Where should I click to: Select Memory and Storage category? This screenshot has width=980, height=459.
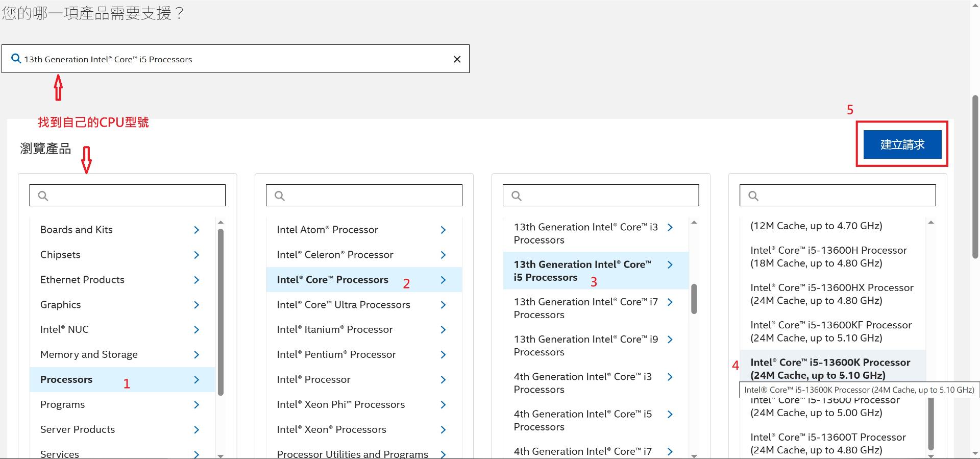coord(89,354)
